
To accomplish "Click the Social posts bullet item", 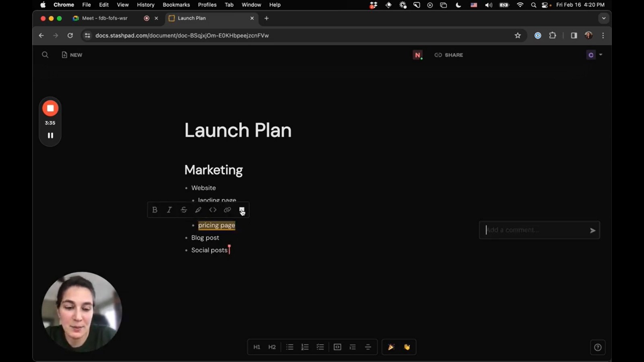I will [x=209, y=250].
